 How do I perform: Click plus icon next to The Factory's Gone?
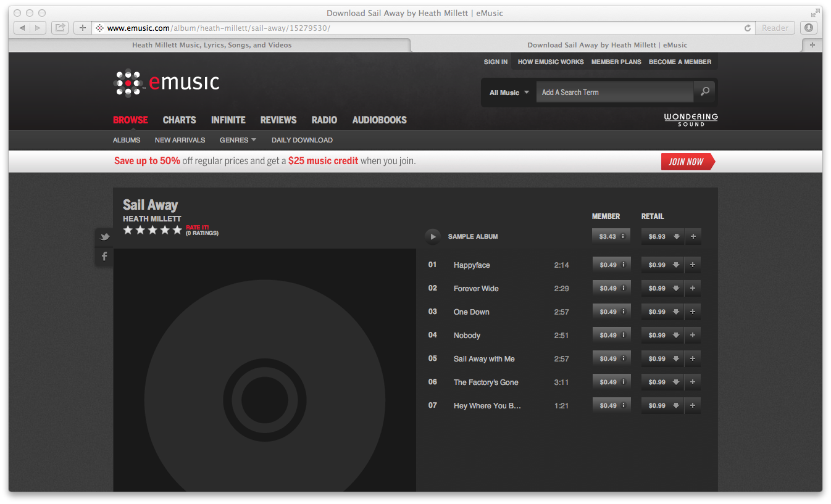pos(693,382)
